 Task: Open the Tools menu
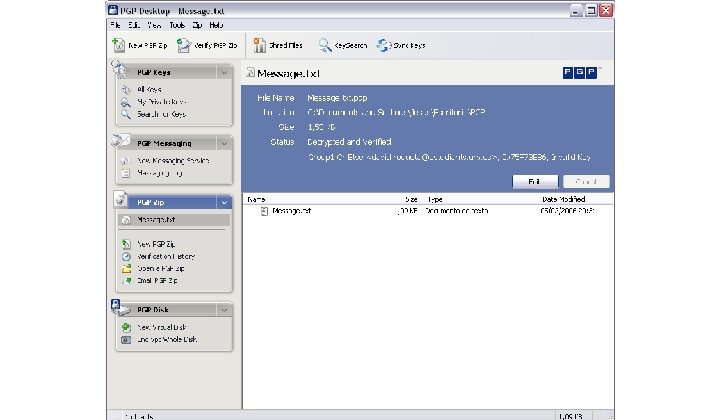pos(177,25)
